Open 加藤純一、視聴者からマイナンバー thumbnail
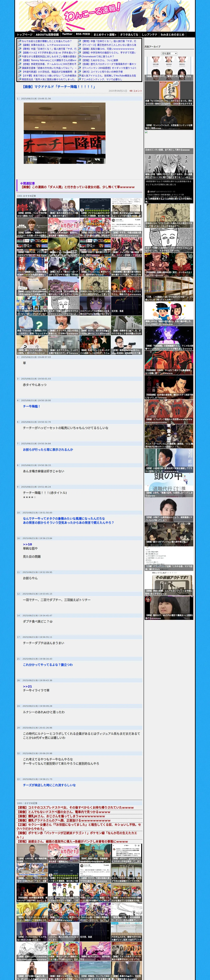This screenshot has width=210, height=980. [32, 228]
